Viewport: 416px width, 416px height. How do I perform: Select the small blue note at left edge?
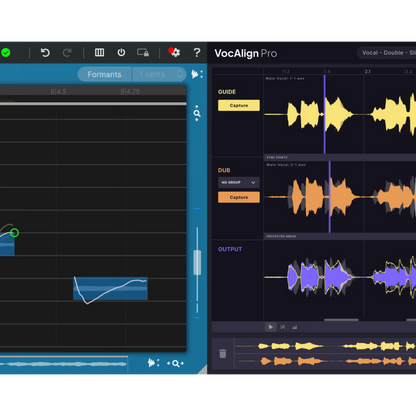pyautogui.click(x=7, y=244)
